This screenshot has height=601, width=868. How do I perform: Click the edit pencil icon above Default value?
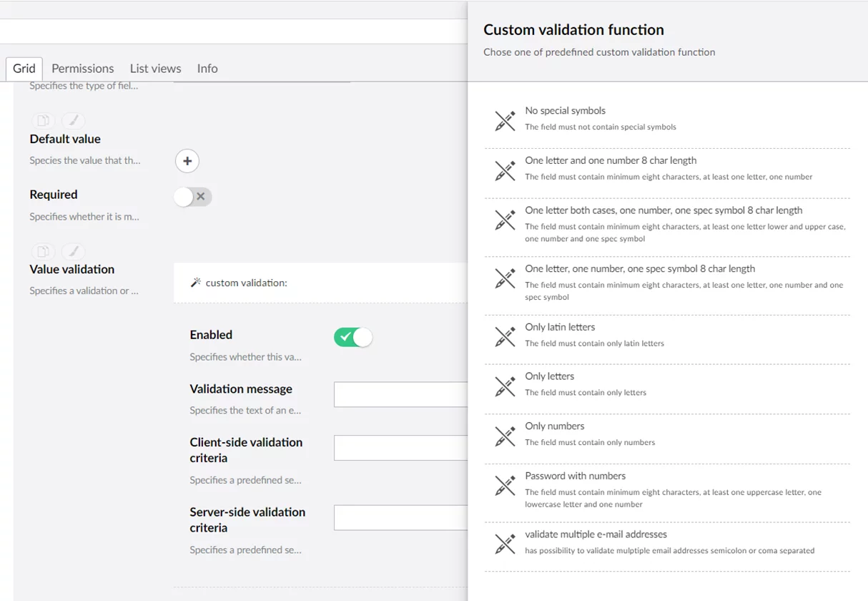(73, 121)
